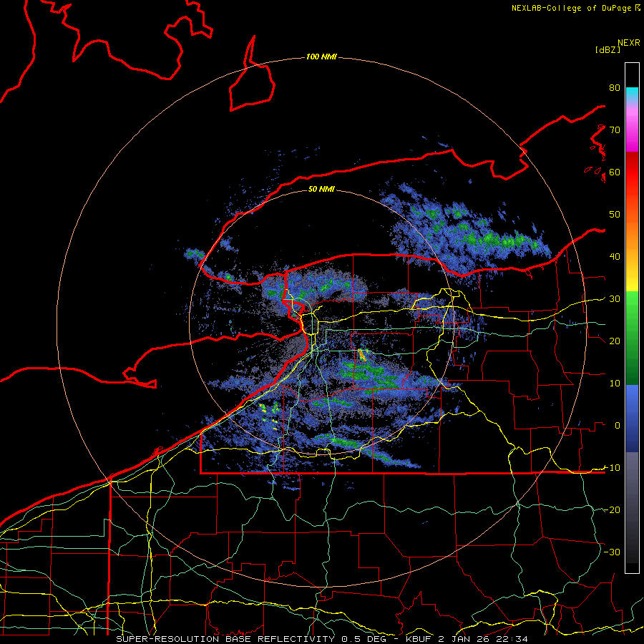The image size is (644, 644).
Task: Click the 10 dBZ scale value
Action: point(615,384)
